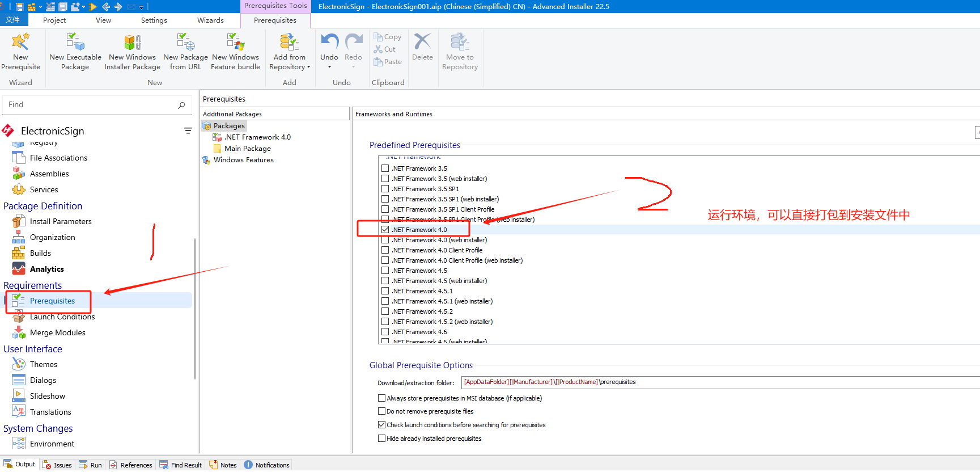Viewport: 980px width, 472px height.
Task: Open the Run bottom tab
Action: [x=91, y=465]
